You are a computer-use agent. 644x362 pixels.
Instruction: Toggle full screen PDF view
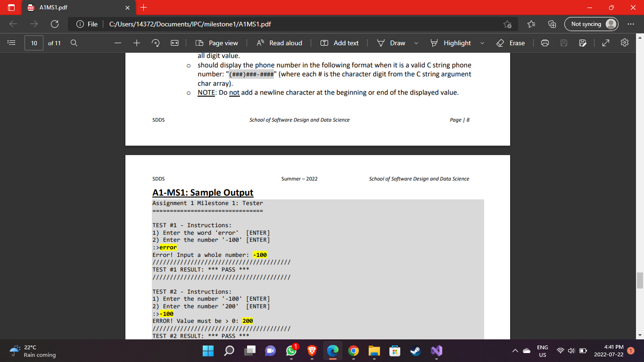click(605, 43)
